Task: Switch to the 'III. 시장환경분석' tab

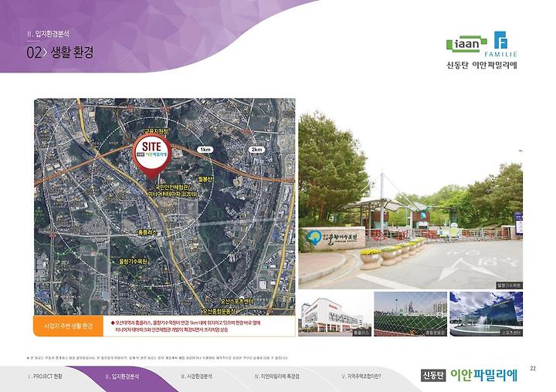Action: coord(196,376)
